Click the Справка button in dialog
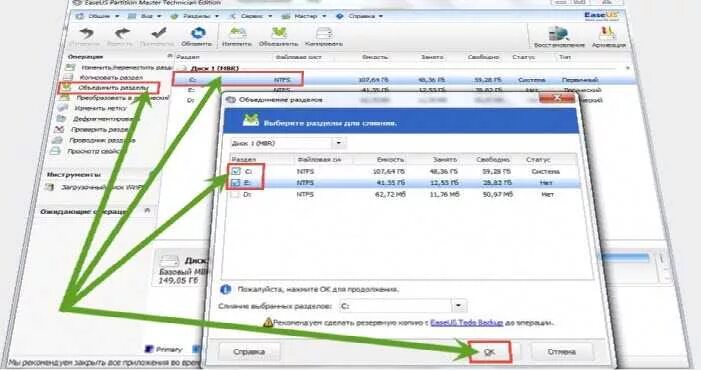Screen dimensions: 701x370 (249, 352)
